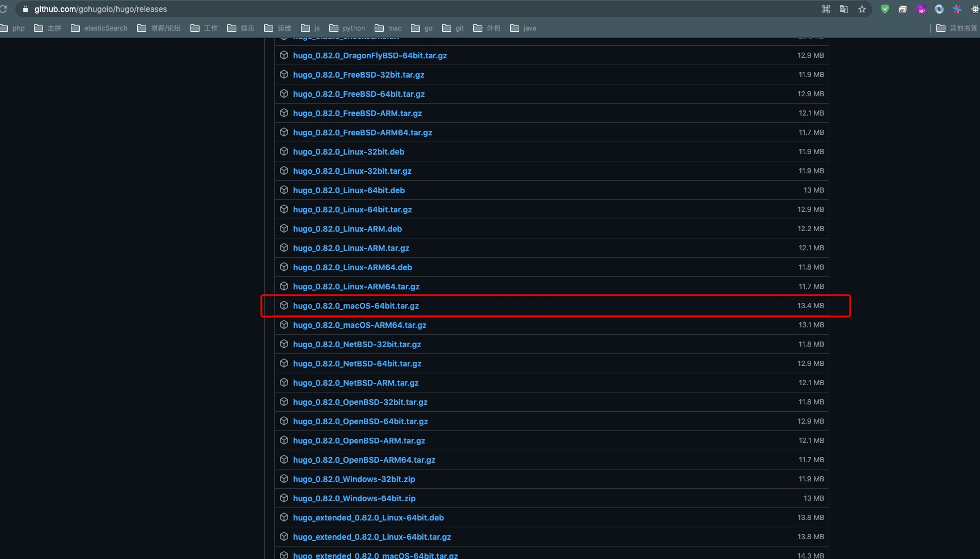Download hugo_0.82.0_Linux-32bit.deb
This screenshot has height=559, width=980.
[349, 152]
